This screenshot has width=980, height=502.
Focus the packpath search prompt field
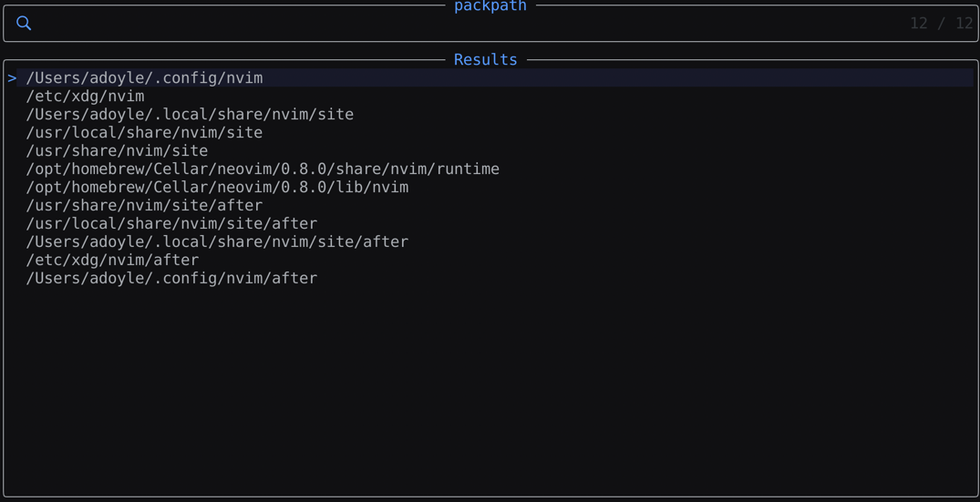coord(456,24)
